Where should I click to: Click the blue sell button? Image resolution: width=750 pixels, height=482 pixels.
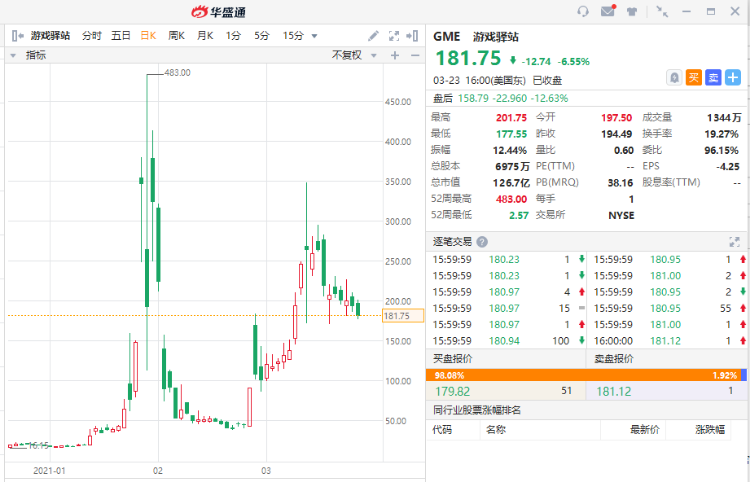tap(713, 77)
